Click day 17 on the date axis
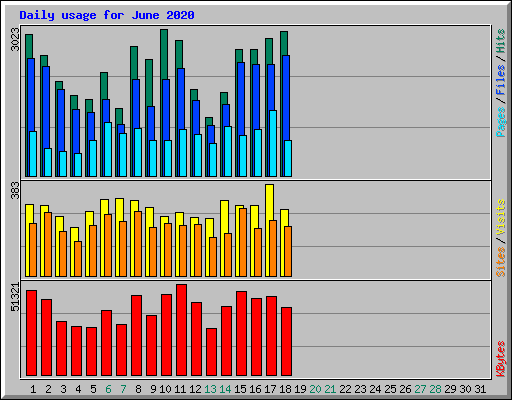 [270, 389]
